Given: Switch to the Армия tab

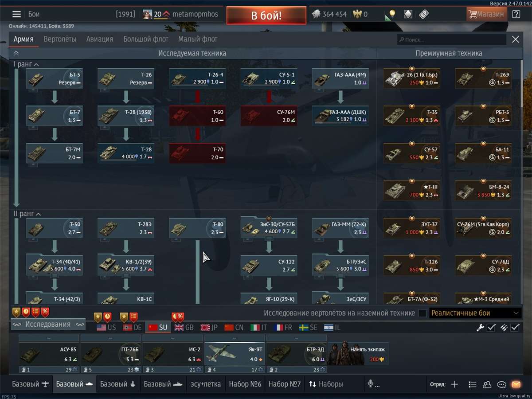Looking at the screenshot, I should (23, 39).
